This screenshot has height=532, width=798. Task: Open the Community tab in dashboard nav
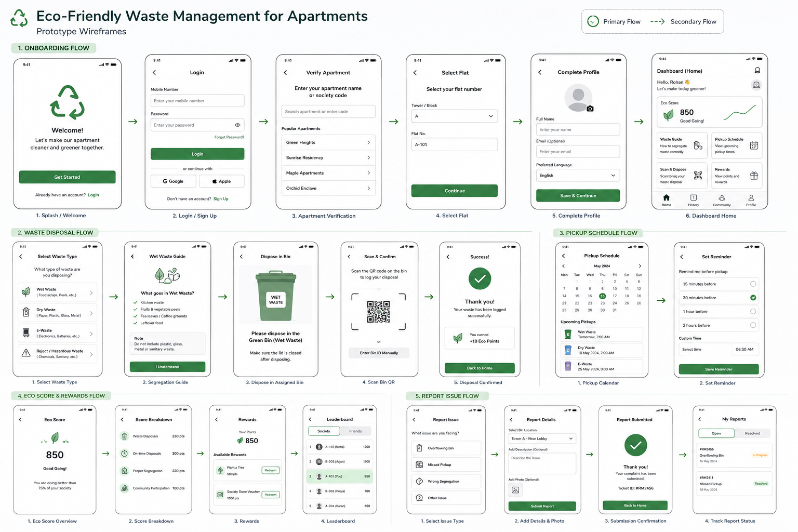722,200
